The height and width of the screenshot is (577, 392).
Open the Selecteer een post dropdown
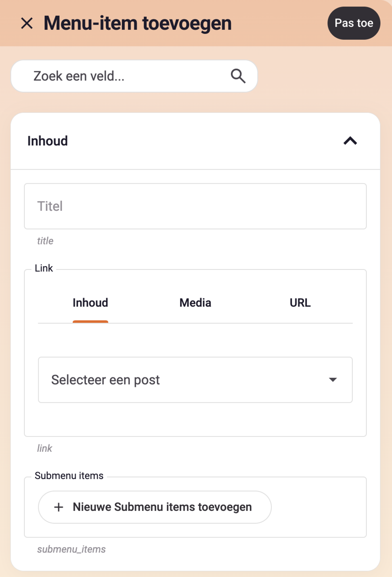[195, 380]
